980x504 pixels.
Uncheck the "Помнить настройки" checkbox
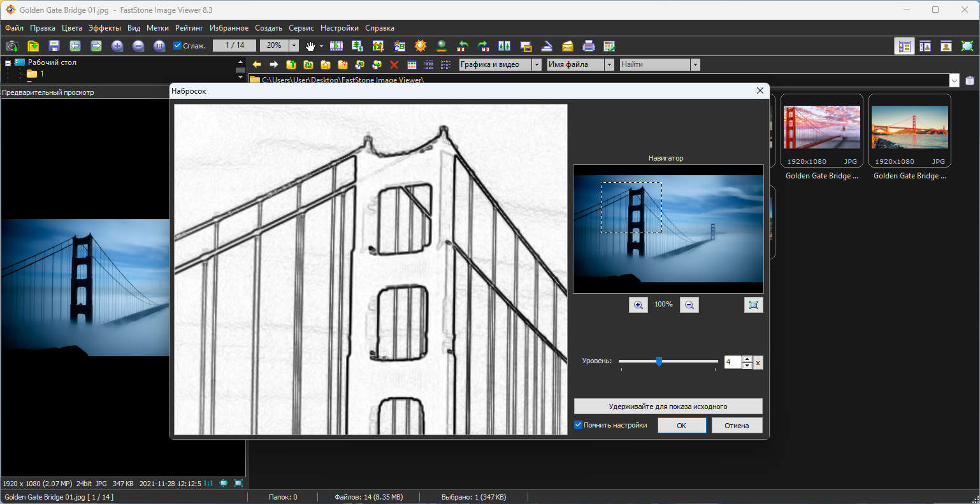click(x=579, y=425)
